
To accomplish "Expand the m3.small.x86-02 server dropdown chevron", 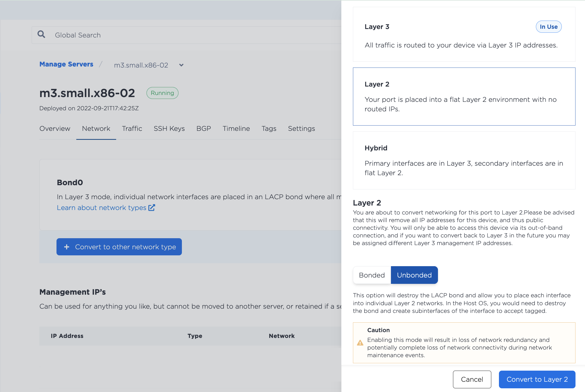I will tap(181, 65).
